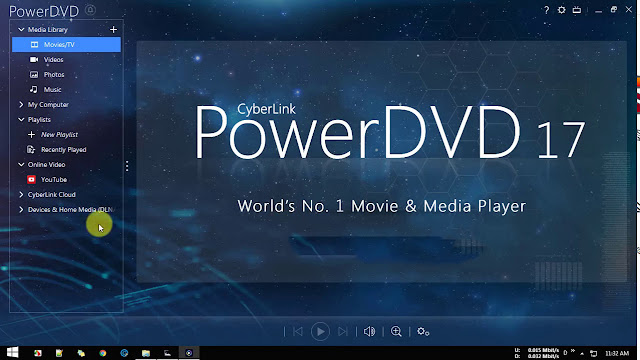Click the YouTube logo icon
Viewport: 640px width, 360px height.
point(31,180)
